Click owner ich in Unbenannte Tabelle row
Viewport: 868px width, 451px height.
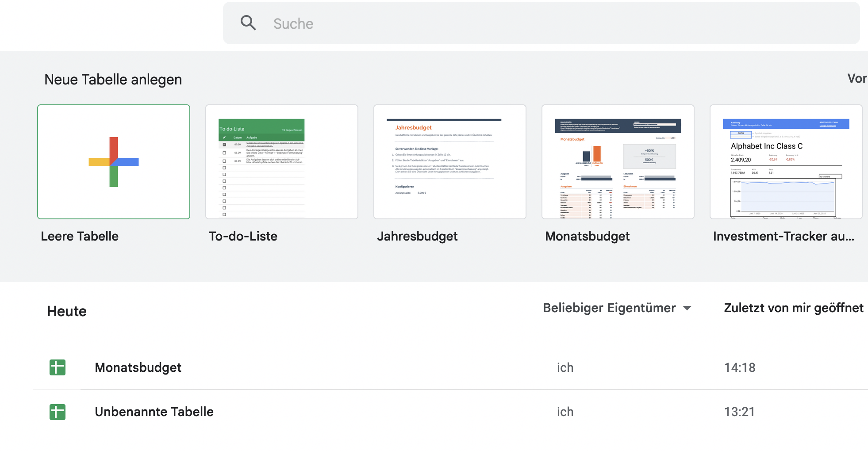565,412
